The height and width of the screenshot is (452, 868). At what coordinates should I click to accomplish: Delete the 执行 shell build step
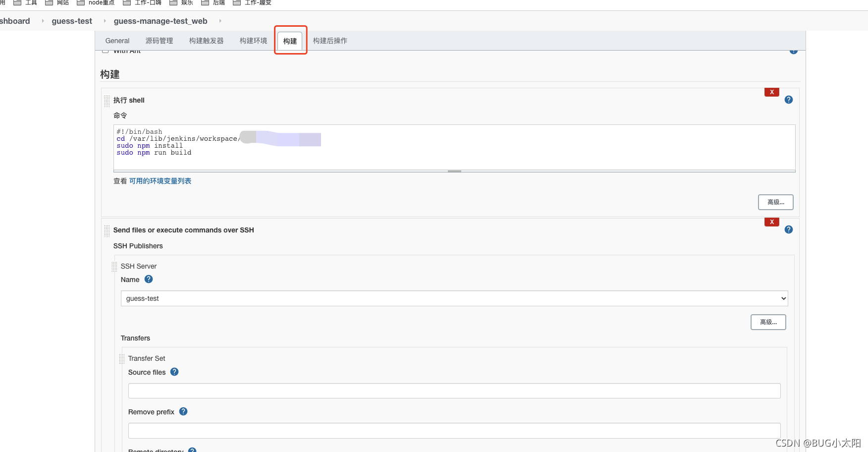point(772,92)
